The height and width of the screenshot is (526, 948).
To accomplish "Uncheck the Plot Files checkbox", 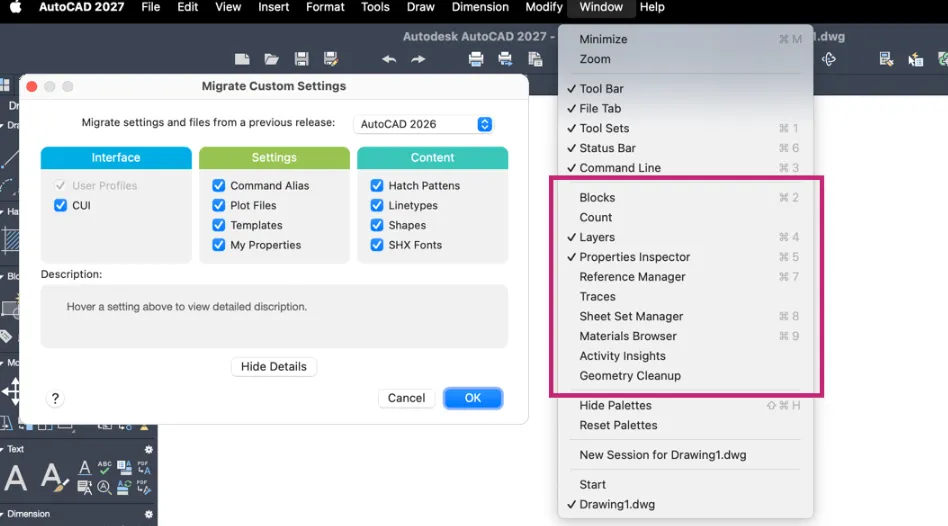I will point(219,206).
